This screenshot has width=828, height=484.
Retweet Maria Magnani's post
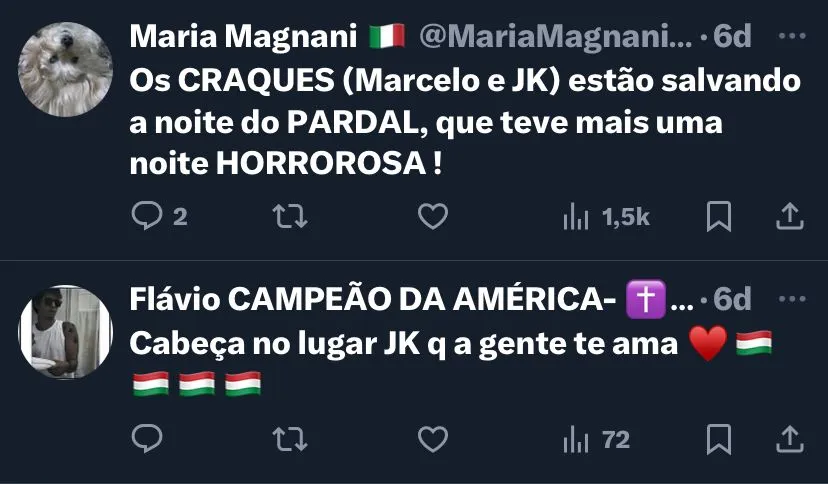point(290,216)
